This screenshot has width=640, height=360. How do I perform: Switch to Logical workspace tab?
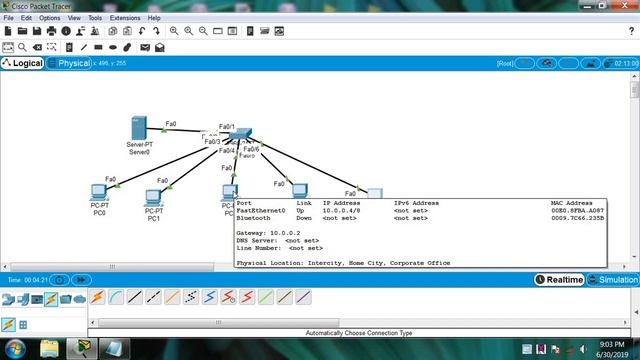(x=22, y=63)
